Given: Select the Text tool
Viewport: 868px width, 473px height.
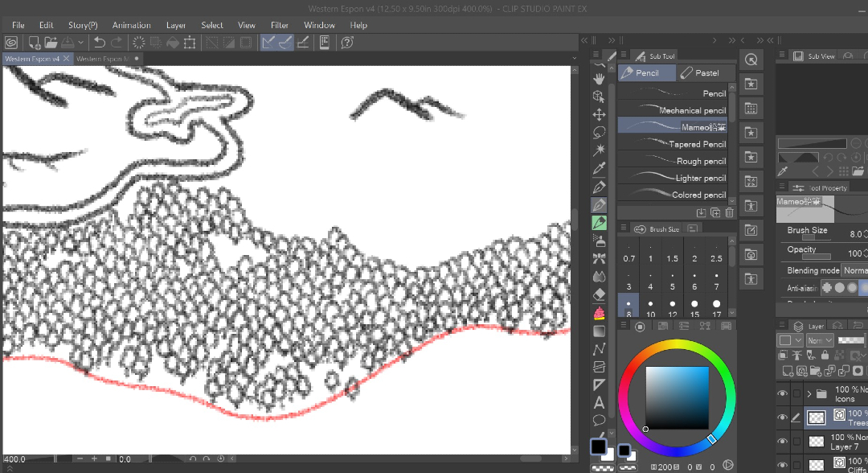Looking at the screenshot, I should click(599, 403).
